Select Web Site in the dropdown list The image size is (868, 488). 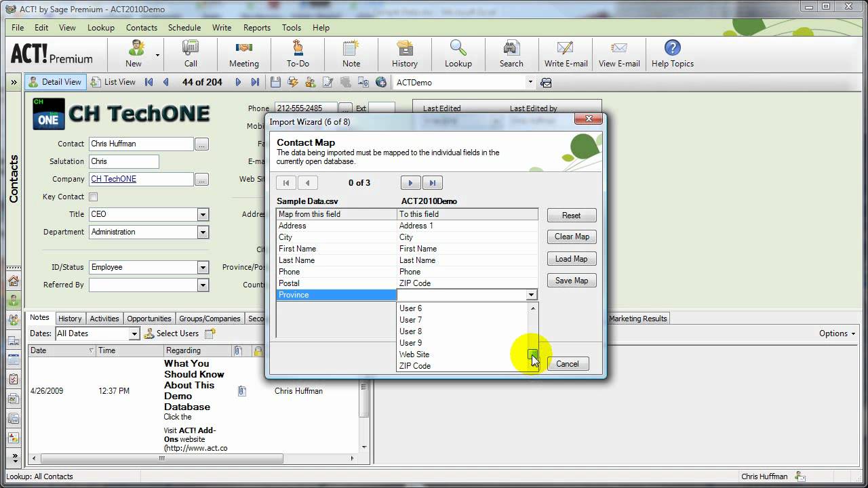[x=462, y=354]
